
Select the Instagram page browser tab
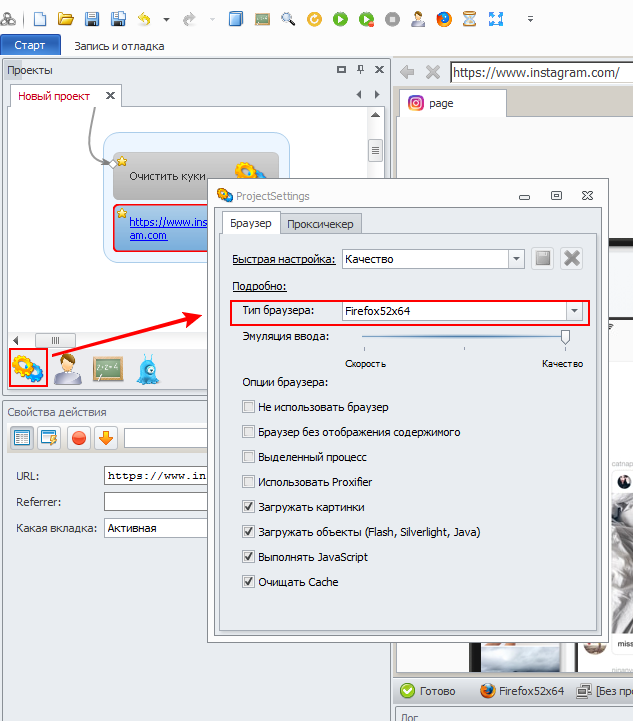(453, 103)
